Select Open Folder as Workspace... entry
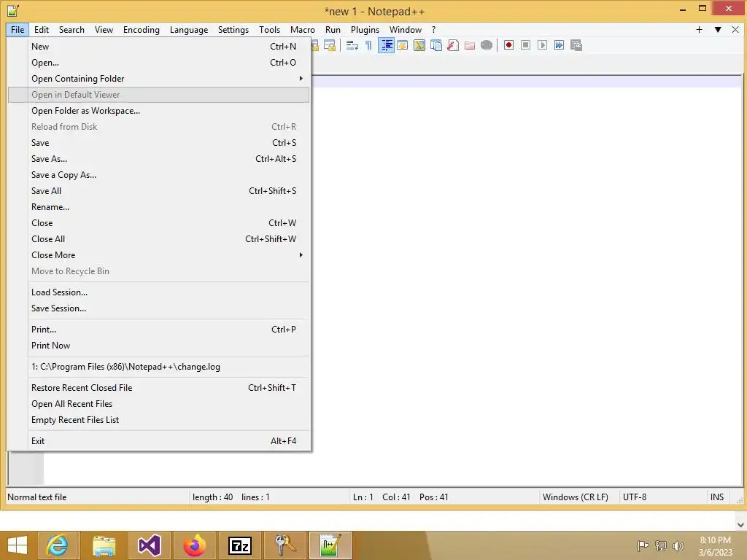 click(x=159, y=111)
